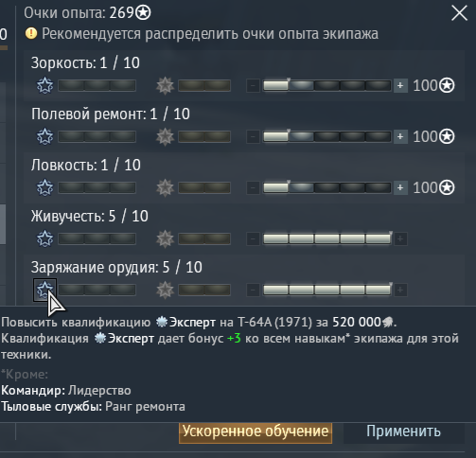Click second segment of Ловкость skill bar
This screenshot has width=476, height=458.
[302, 187]
